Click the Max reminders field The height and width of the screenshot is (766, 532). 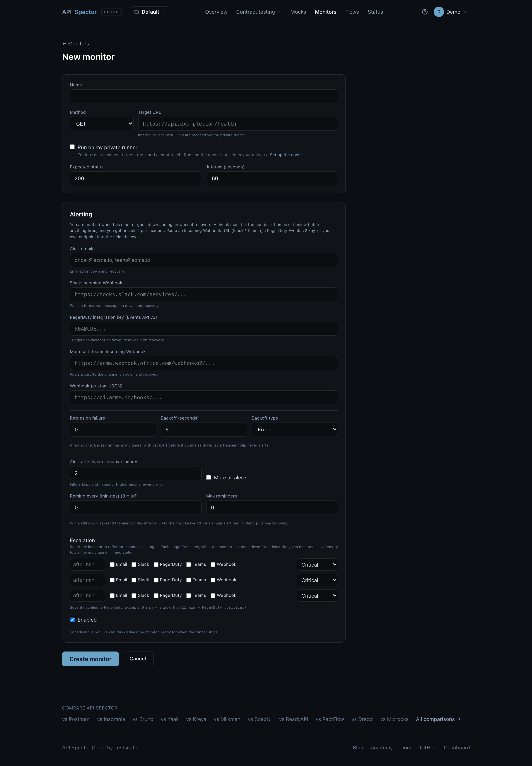(x=272, y=507)
